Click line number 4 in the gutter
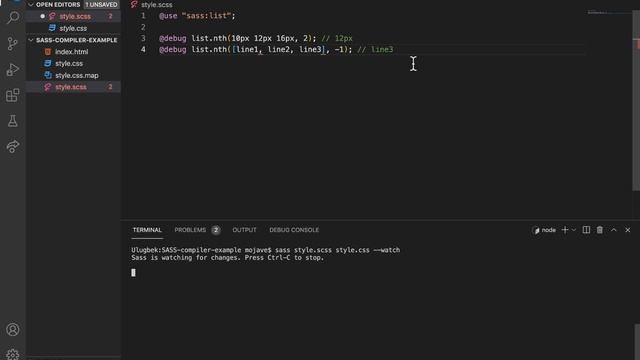 point(143,49)
